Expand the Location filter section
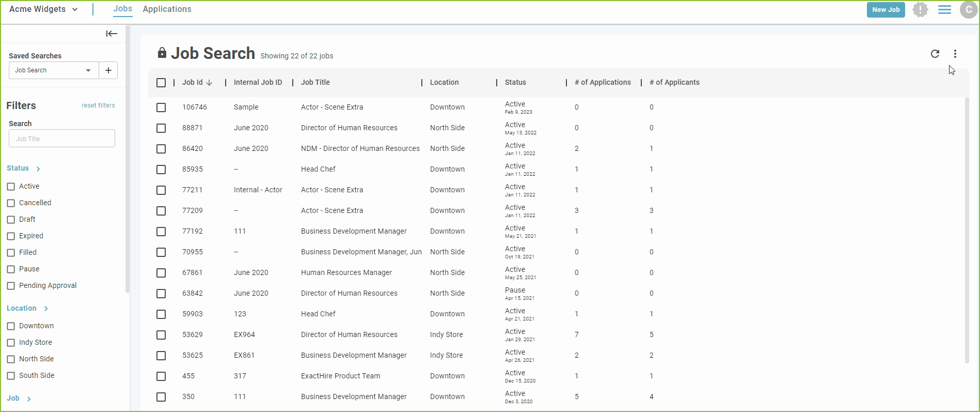This screenshot has width=980, height=412. [27, 309]
